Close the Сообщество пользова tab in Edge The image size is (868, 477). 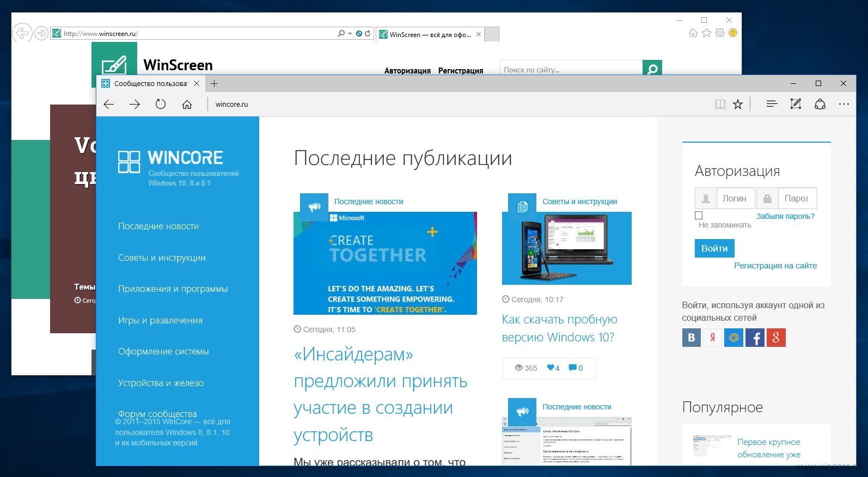pyautogui.click(x=197, y=83)
